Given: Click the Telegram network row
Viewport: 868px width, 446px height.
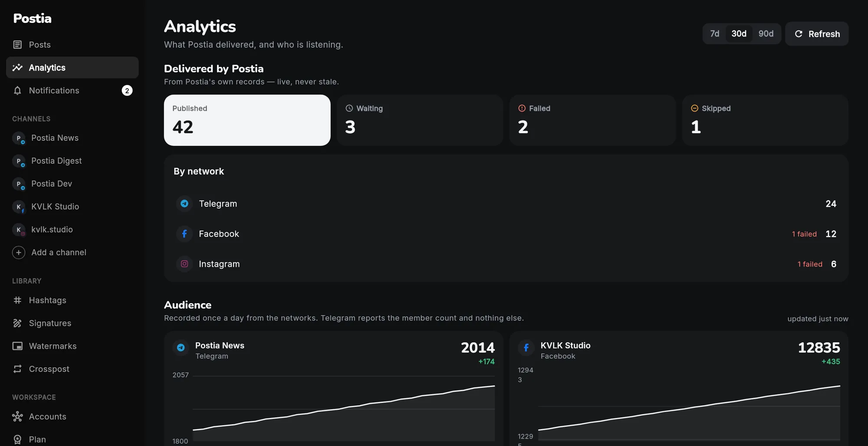Looking at the screenshot, I should pyautogui.click(x=506, y=203).
